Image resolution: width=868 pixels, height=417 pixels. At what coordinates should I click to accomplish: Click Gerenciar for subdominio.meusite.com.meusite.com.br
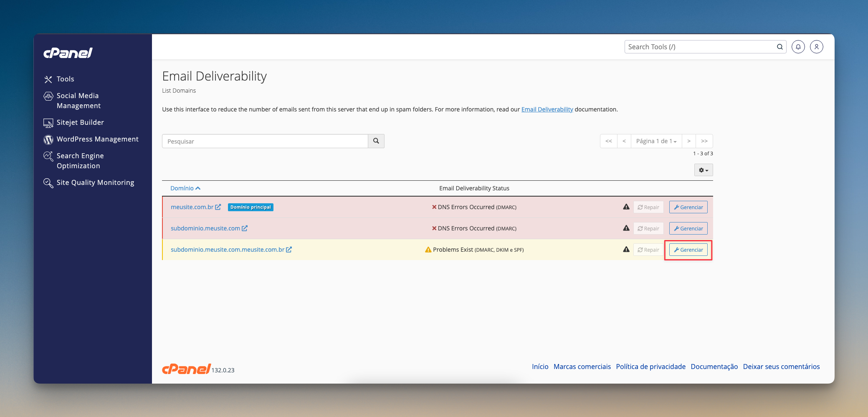(688, 250)
